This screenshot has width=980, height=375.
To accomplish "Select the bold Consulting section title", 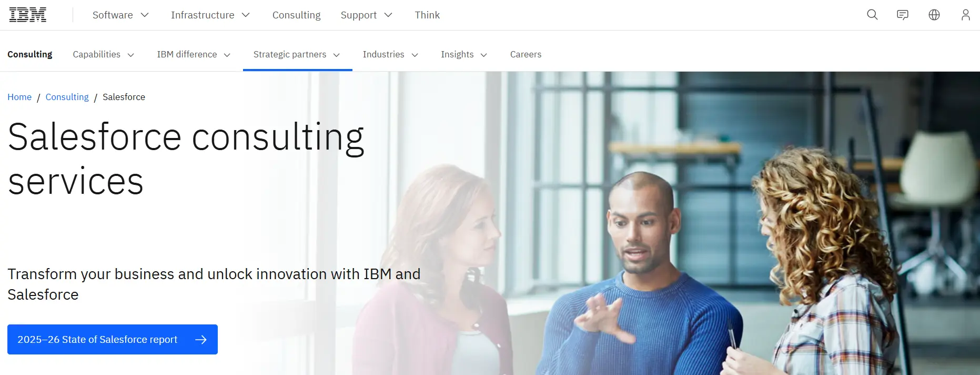I will [x=30, y=54].
